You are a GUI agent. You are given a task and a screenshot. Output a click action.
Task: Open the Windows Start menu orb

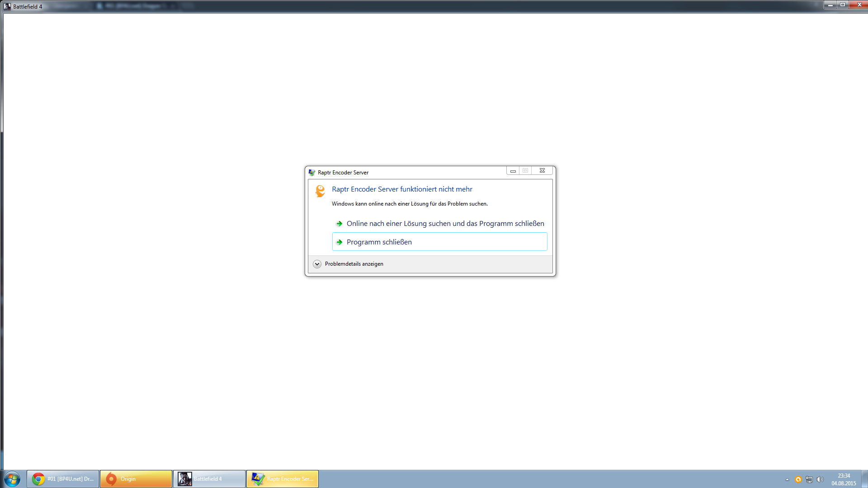(12, 479)
